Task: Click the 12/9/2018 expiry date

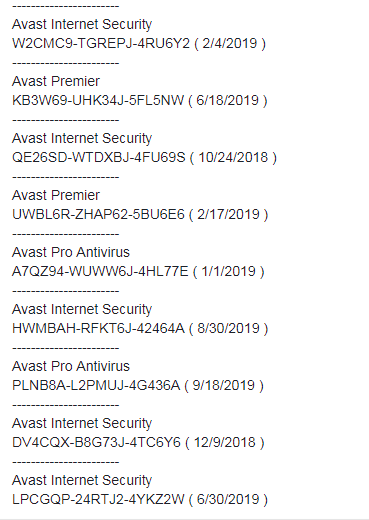Action: pos(225,442)
